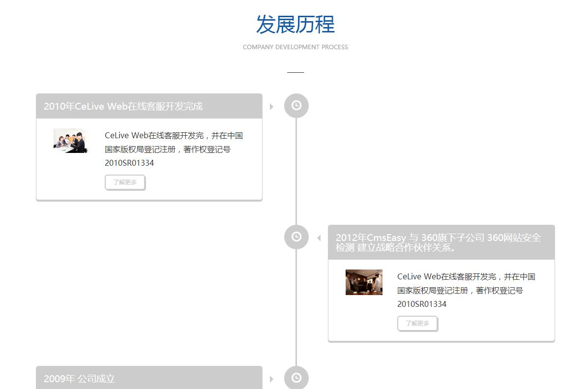Click the clock icon for the 2010 milestone
Image resolution: width=588 pixels, height=389 pixels.
click(x=296, y=106)
